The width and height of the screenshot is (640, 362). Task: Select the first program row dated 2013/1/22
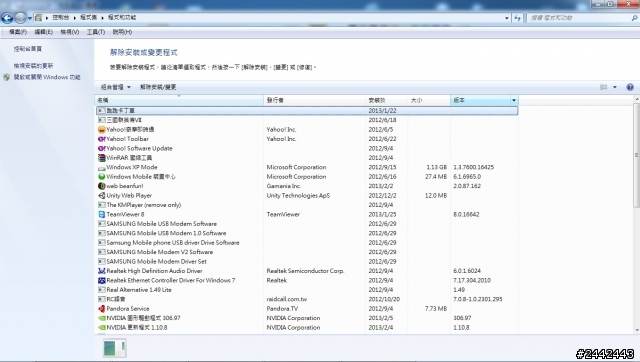tap(307, 111)
